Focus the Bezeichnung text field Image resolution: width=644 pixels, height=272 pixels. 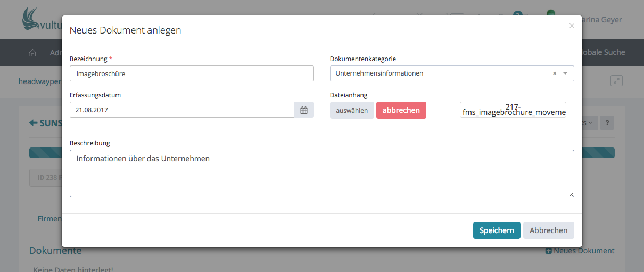tap(192, 73)
